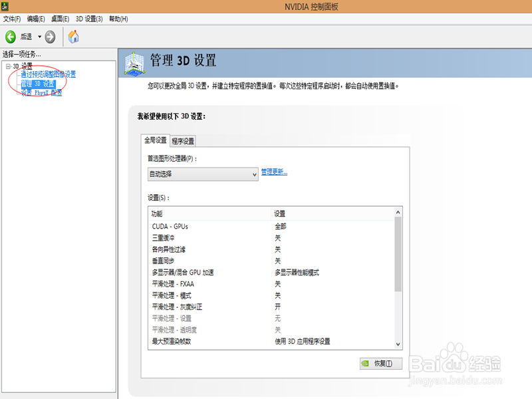532x399 pixels.
Task: Open the 3D 设置(3) menu
Action: tap(89, 19)
